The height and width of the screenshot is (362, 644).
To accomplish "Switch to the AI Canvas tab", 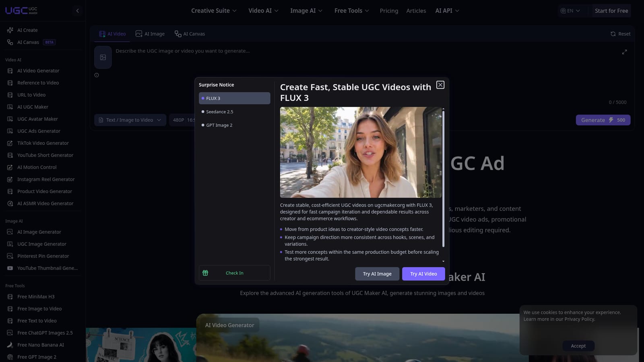I will click(190, 34).
